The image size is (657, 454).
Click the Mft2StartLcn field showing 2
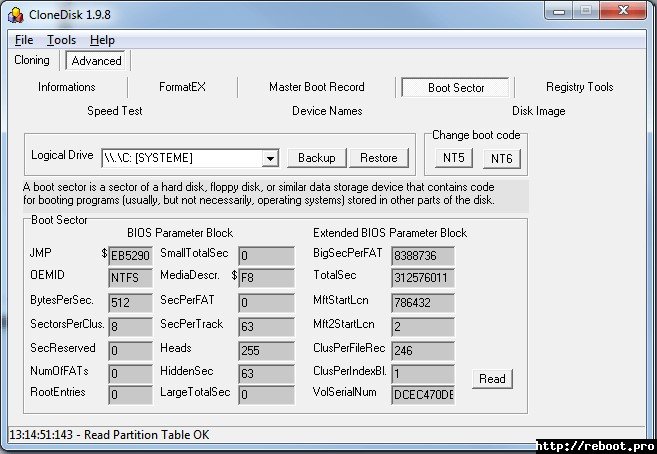click(x=423, y=327)
